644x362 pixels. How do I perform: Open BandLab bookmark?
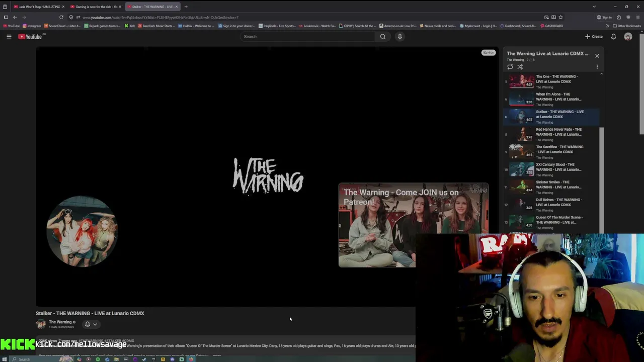[x=156, y=26]
